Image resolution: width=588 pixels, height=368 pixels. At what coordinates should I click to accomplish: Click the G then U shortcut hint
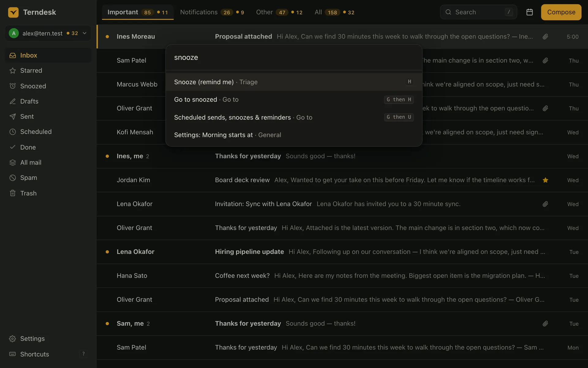pos(399,117)
